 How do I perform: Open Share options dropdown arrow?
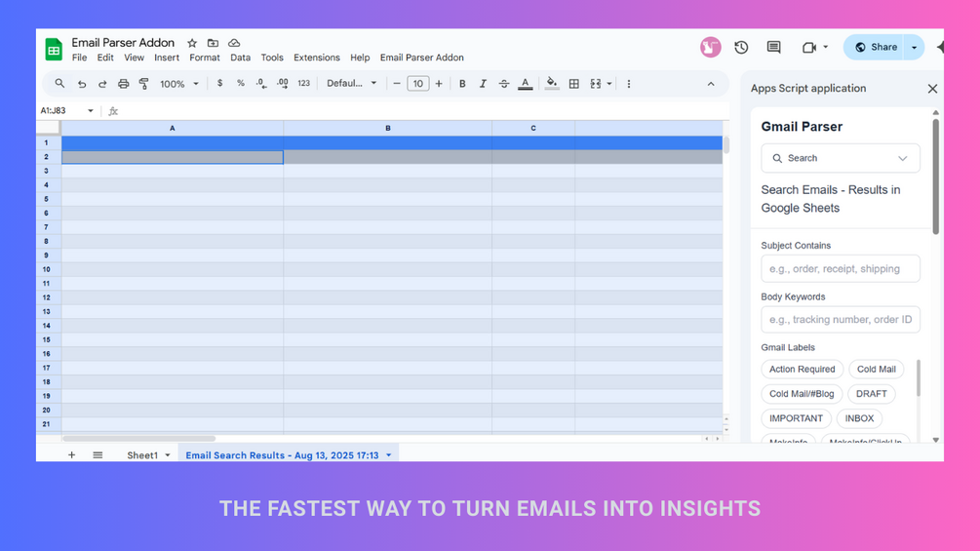pyautogui.click(x=915, y=48)
